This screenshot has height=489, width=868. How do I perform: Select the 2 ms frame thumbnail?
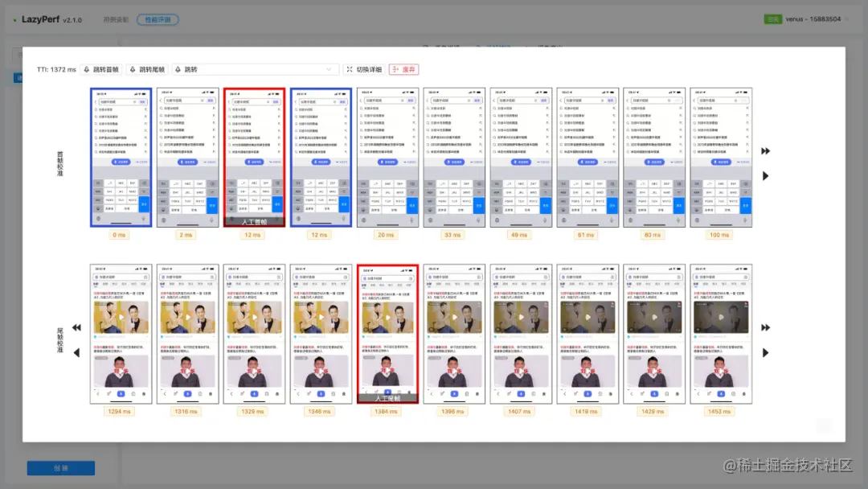click(x=187, y=158)
